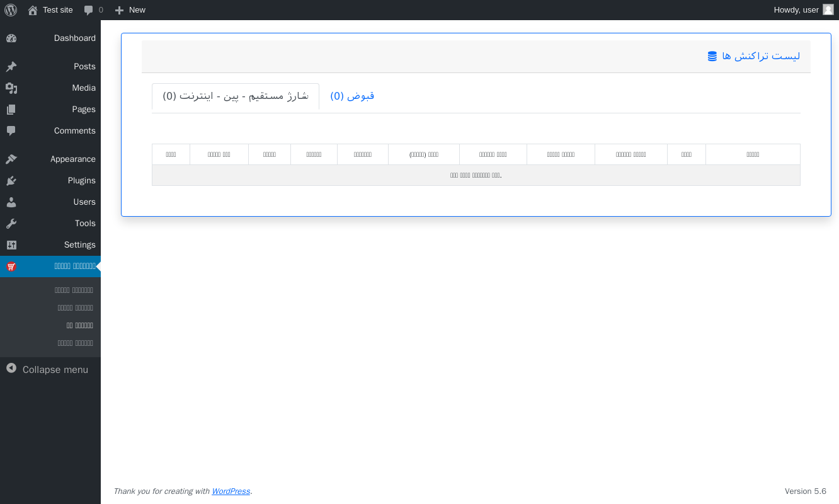Open Plugins via the plug icon
The width and height of the screenshot is (839, 504).
click(x=11, y=181)
